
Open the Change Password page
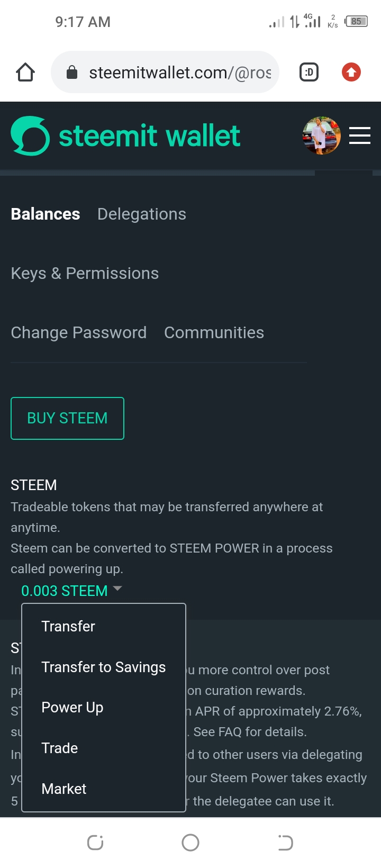[79, 332]
